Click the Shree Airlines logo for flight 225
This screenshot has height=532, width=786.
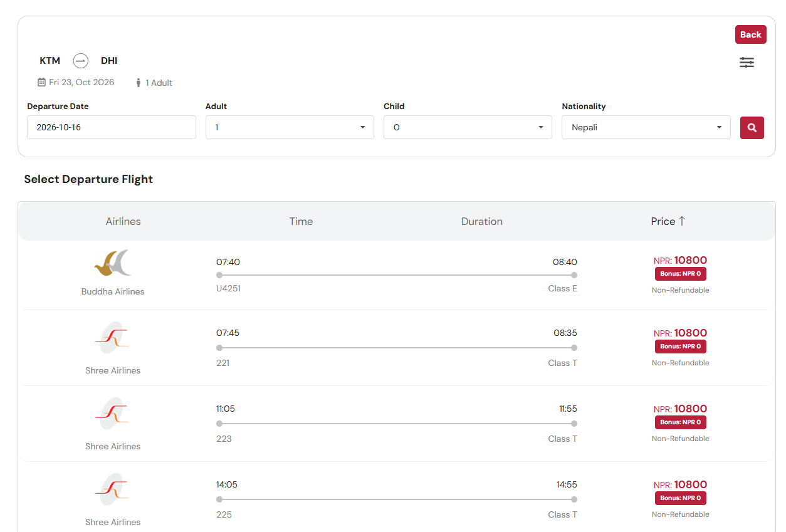pyautogui.click(x=113, y=490)
